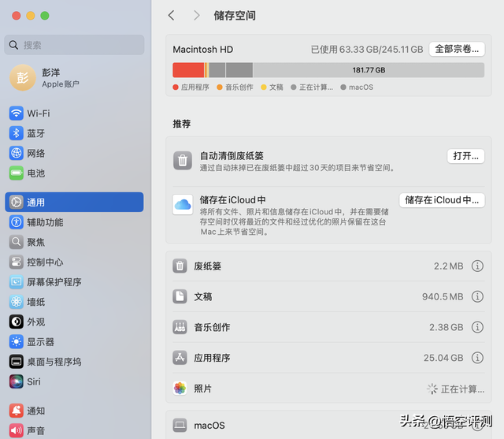The image size is (504, 439).
Task: Click the 显示器 sun icon
Action: coord(16,342)
